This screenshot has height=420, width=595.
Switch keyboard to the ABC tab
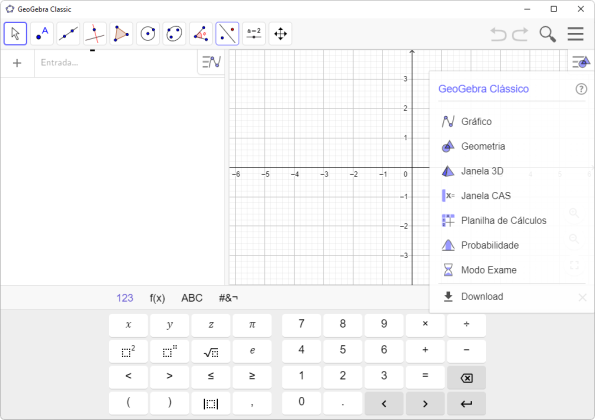pyautogui.click(x=192, y=298)
